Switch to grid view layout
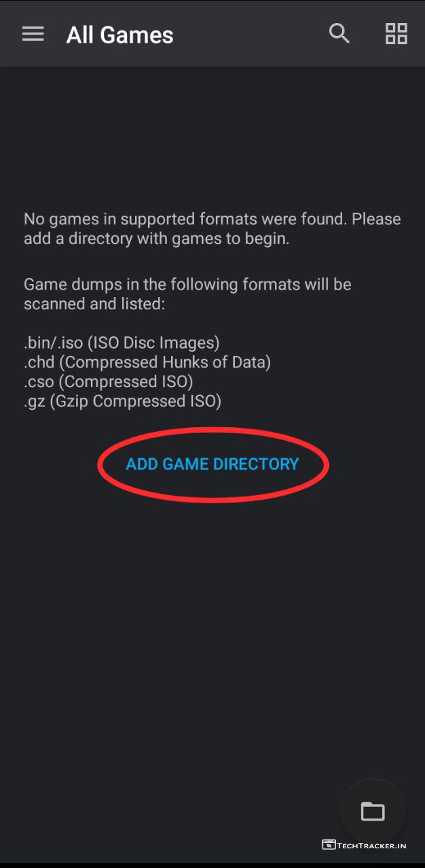The height and width of the screenshot is (868, 425). coord(396,33)
